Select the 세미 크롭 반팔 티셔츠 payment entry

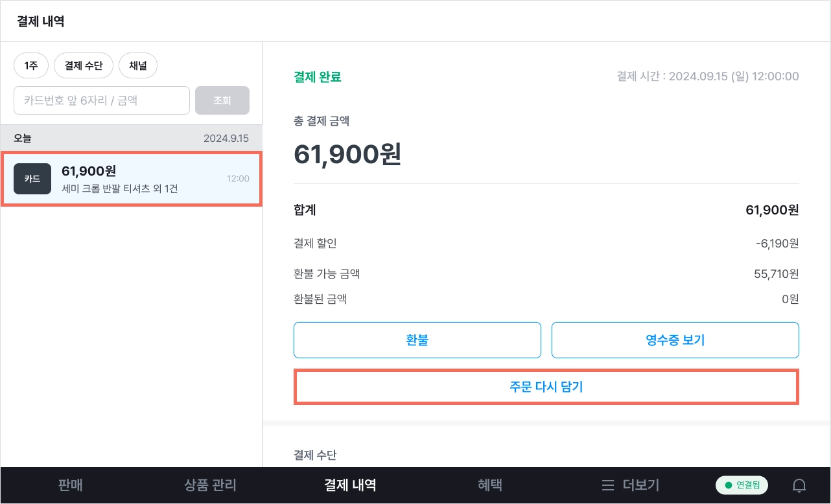132,179
